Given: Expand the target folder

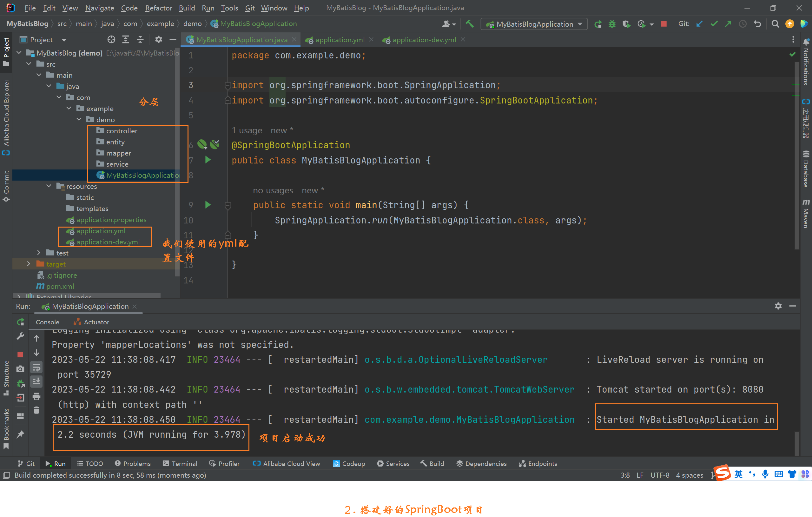Looking at the screenshot, I should (29, 264).
